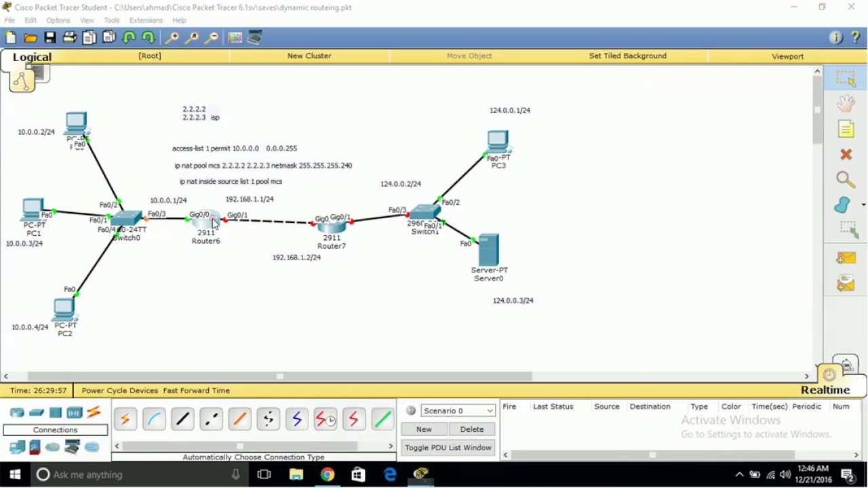Pick the Serial DCE cable with clock
Image resolution: width=868 pixels, height=488 pixels.
click(x=325, y=420)
